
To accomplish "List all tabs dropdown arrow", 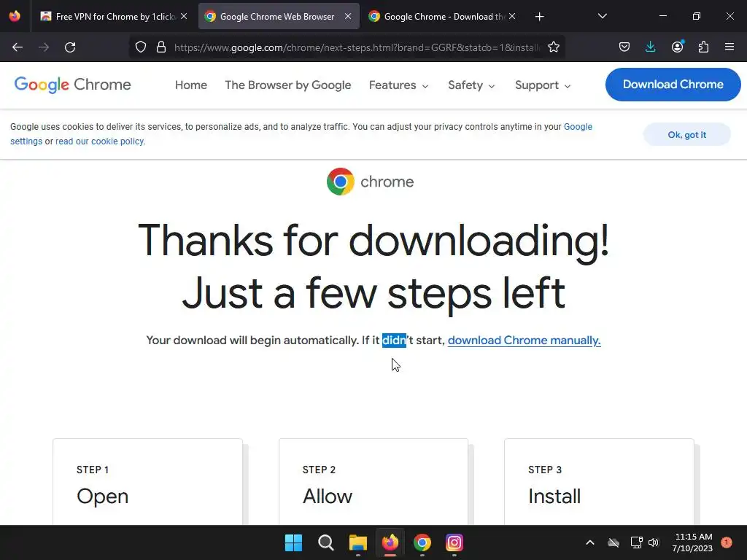I will click(602, 16).
